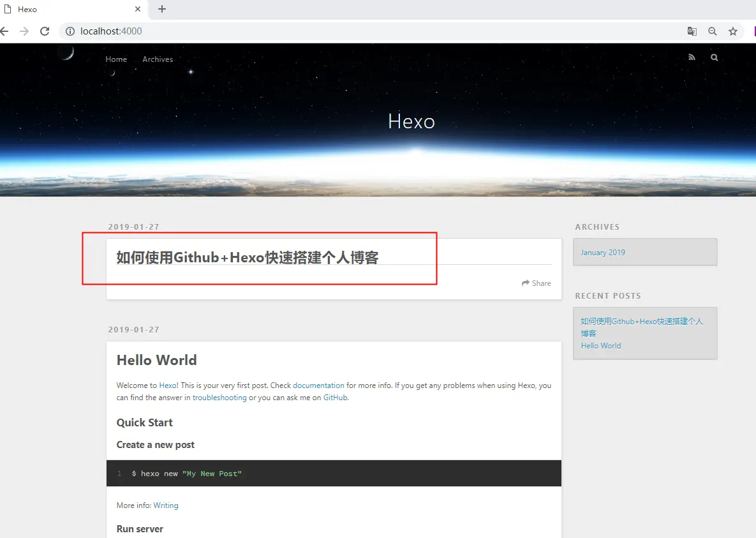Share the Github+Hexo post

(536, 283)
